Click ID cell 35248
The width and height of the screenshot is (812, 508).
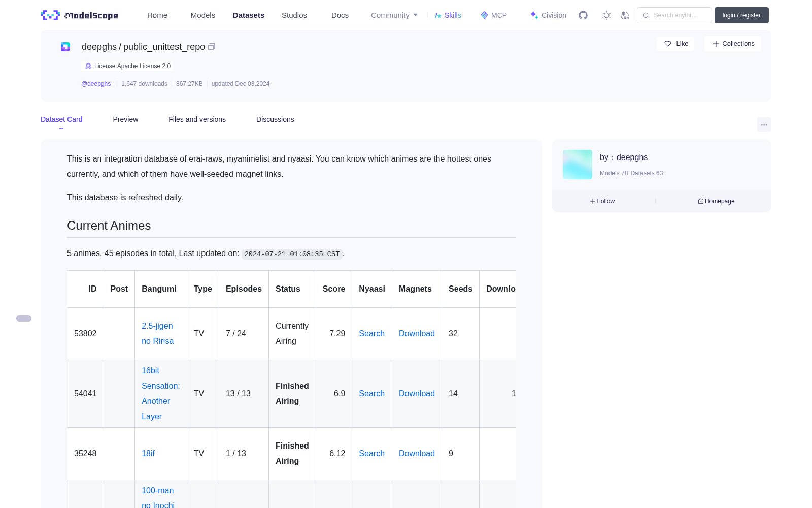pos(85,454)
